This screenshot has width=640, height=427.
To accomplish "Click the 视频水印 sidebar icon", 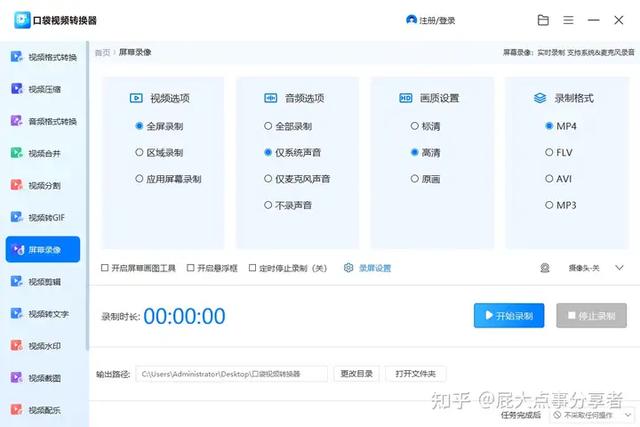I will coord(16,346).
